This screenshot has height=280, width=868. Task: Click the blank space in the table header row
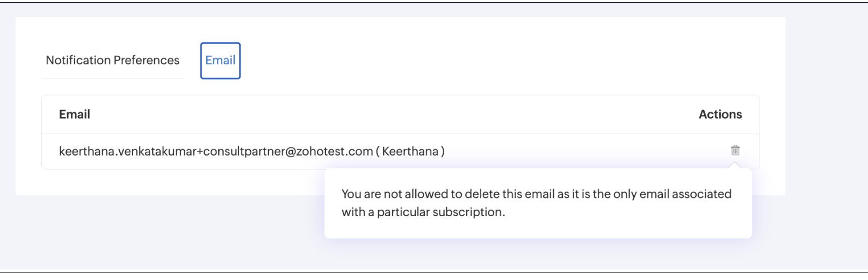392,114
